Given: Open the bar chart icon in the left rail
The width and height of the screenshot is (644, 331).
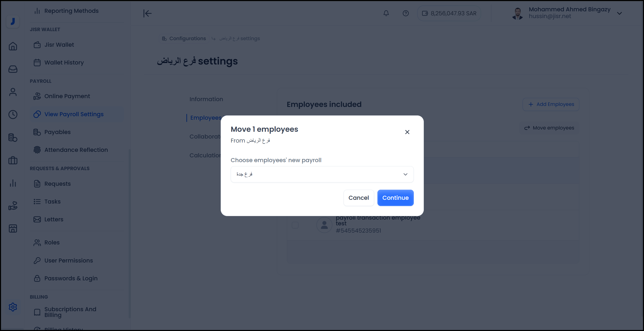Looking at the screenshot, I should coord(13,183).
